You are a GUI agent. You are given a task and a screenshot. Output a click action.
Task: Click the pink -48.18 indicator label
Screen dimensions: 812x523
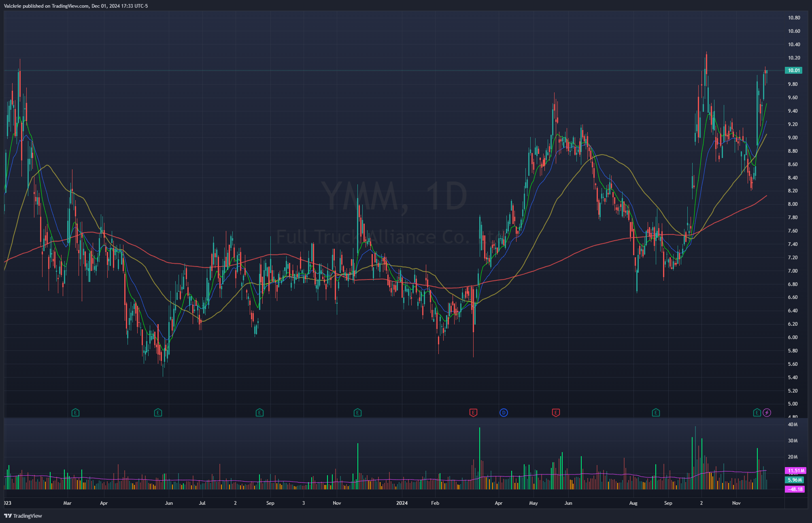794,489
